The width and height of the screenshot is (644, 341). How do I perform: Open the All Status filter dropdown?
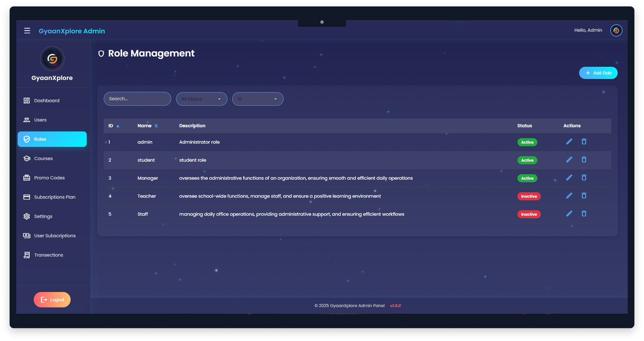[201, 99]
